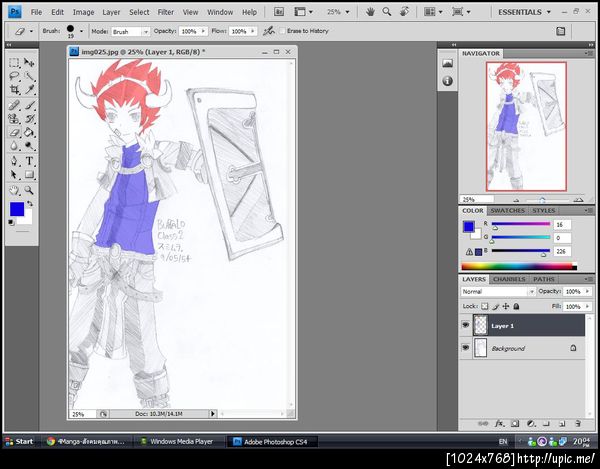Hide Layer 1 using its eye icon
Screen dimensions: 600x469
pos(466,325)
